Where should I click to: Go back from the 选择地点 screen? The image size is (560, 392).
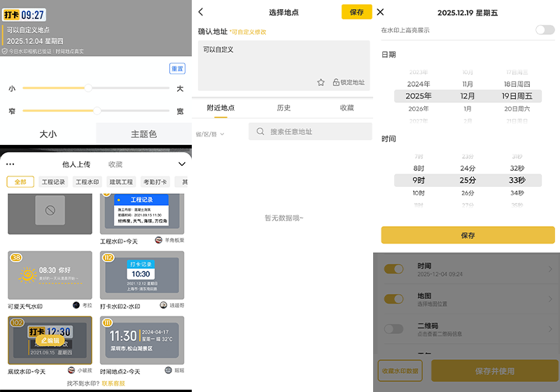(x=201, y=12)
